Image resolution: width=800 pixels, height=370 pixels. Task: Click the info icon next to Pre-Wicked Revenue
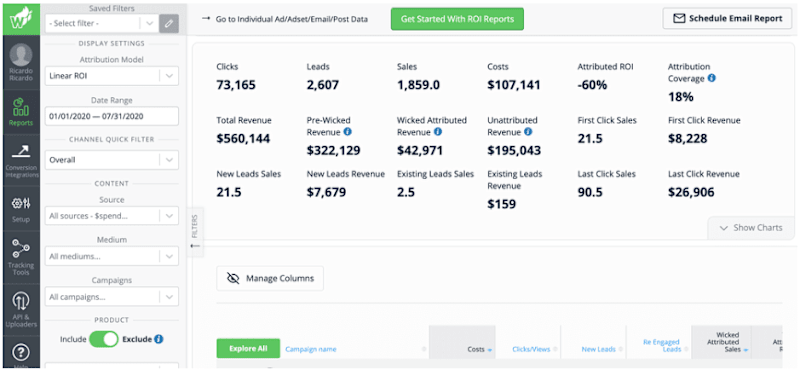pos(347,132)
